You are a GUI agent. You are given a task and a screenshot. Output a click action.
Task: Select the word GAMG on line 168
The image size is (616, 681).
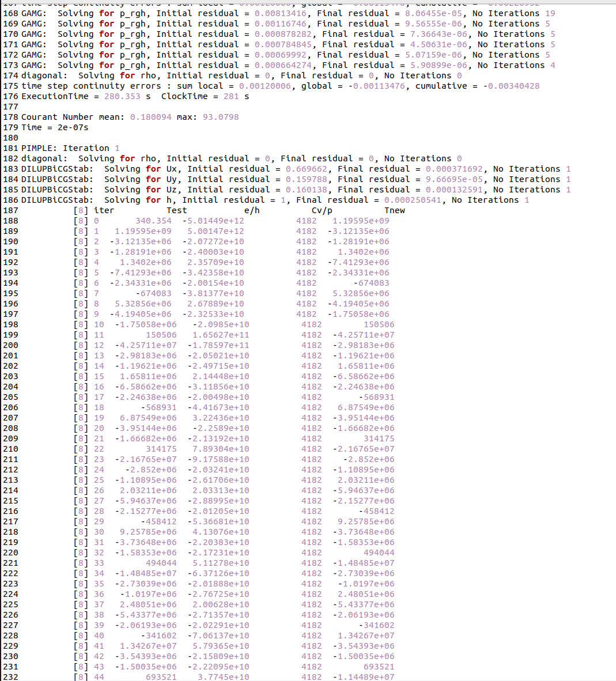[33, 13]
